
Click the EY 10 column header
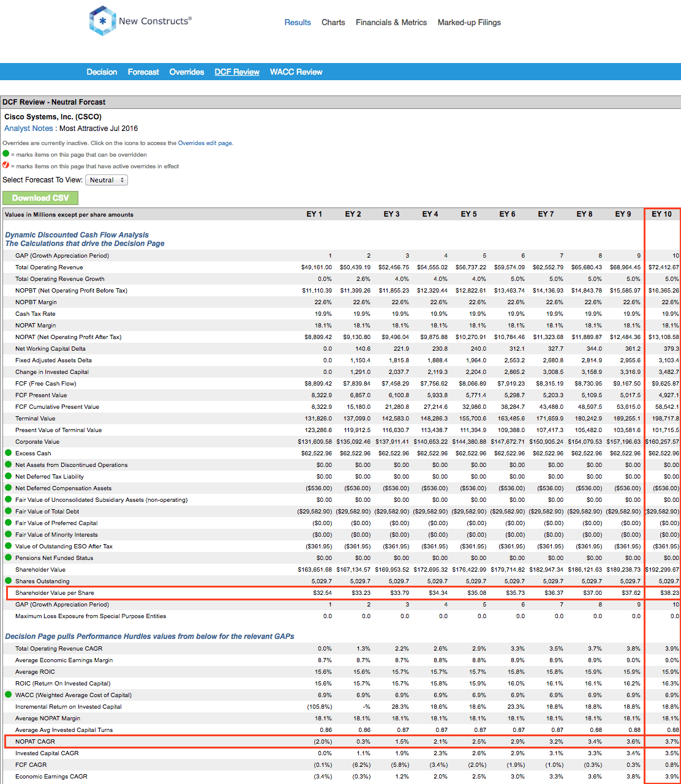pyautogui.click(x=661, y=214)
